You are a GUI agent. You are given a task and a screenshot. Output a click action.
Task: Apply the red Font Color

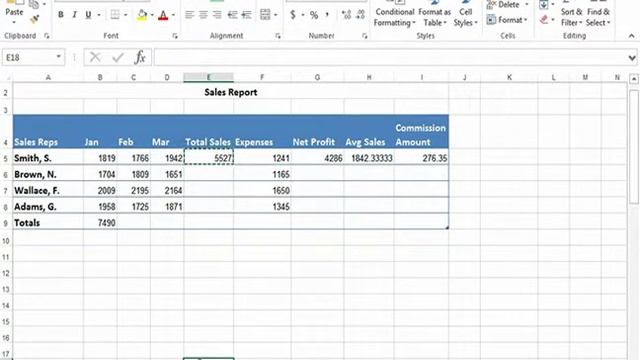tap(163, 15)
